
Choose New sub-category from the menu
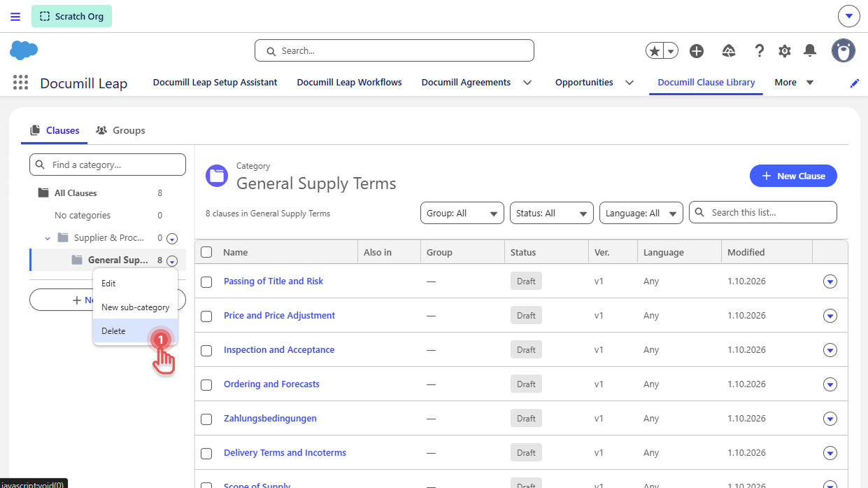pyautogui.click(x=135, y=307)
